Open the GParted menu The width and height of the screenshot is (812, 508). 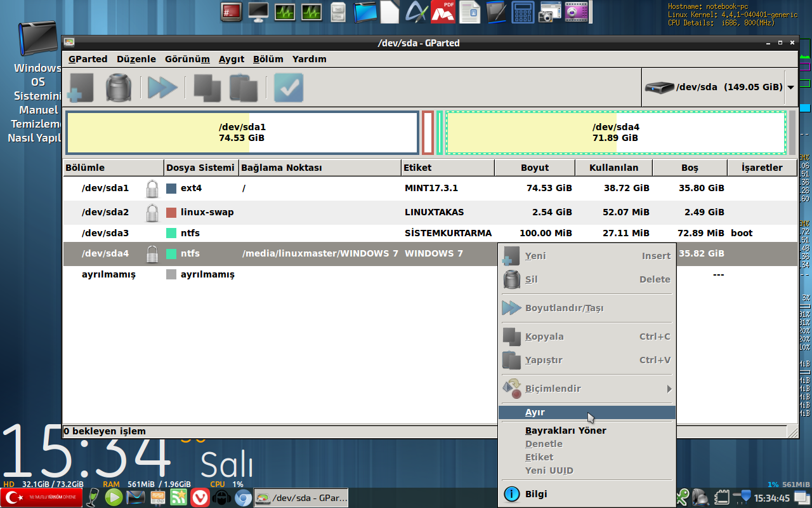coord(88,59)
